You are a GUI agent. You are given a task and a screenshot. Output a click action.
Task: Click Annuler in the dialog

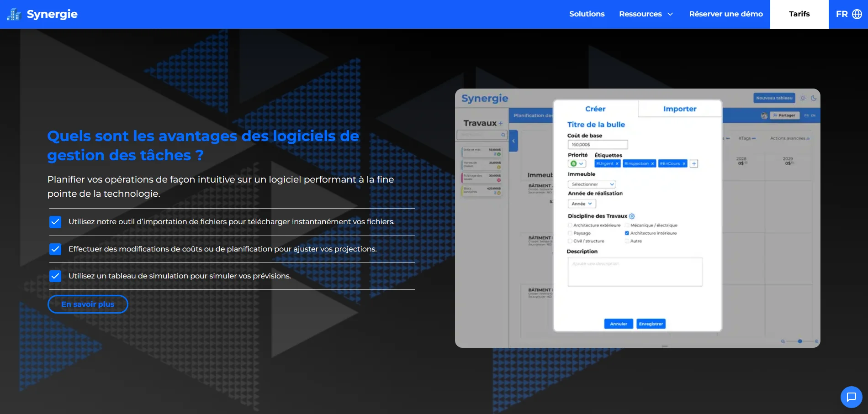tap(619, 324)
